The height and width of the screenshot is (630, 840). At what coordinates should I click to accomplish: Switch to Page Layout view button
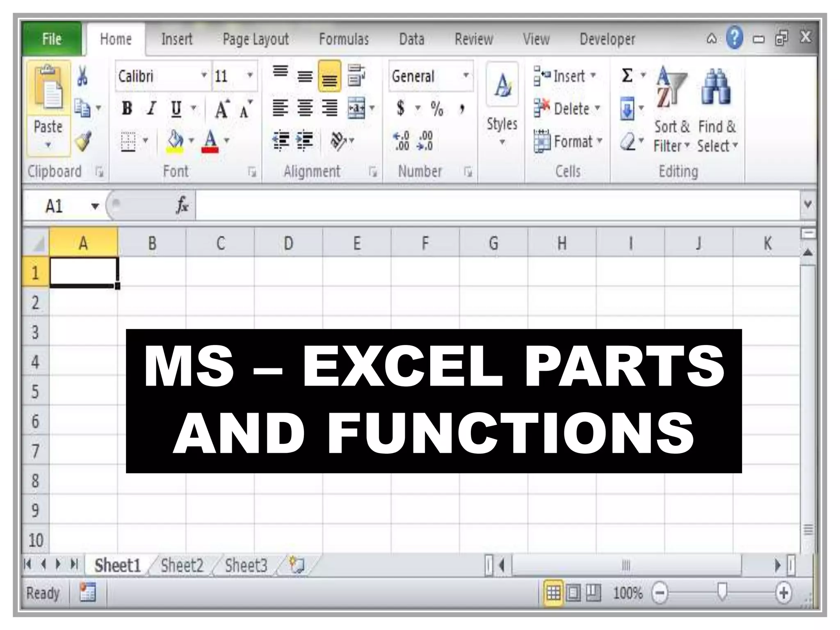pyautogui.click(x=573, y=593)
